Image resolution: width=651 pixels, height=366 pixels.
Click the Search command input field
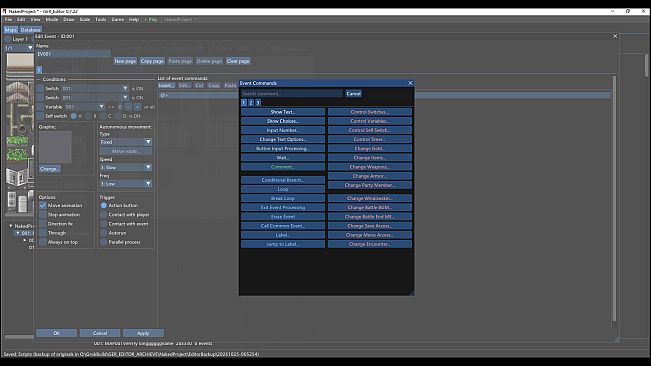pos(292,94)
